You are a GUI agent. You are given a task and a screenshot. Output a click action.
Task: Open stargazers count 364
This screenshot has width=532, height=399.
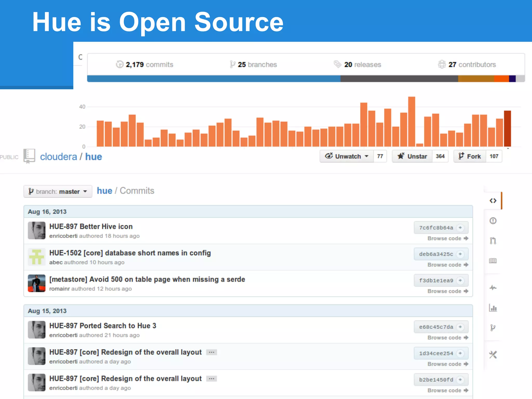click(x=440, y=156)
